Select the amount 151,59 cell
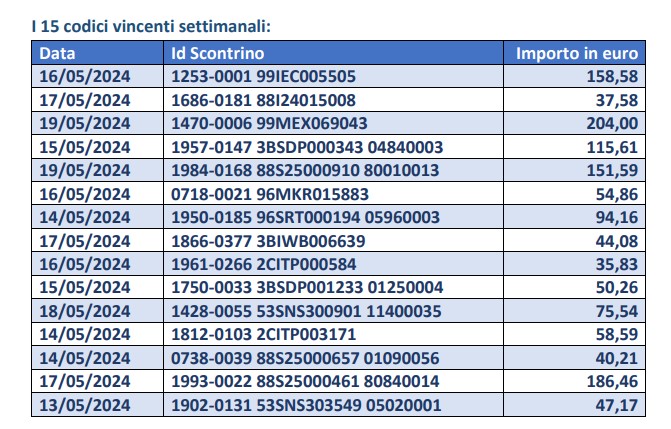Image resolution: width=671 pixels, height=429 pixels. tap(574, 170)
